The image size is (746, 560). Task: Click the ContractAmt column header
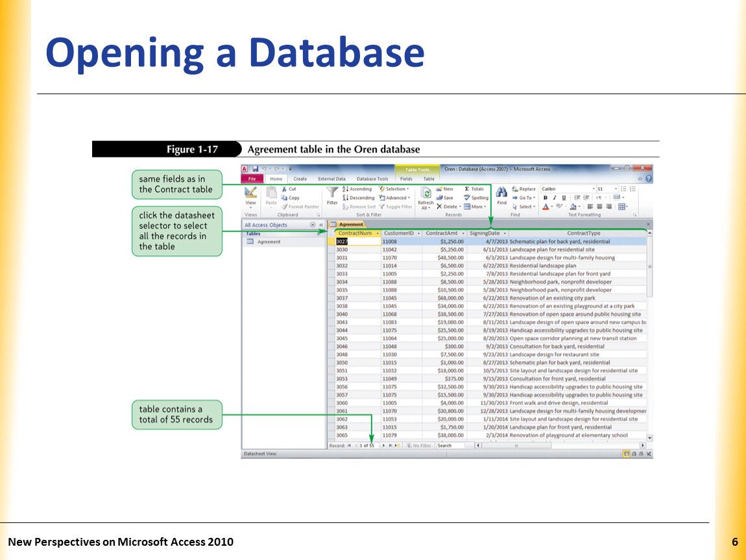click(x=444, y=233)
